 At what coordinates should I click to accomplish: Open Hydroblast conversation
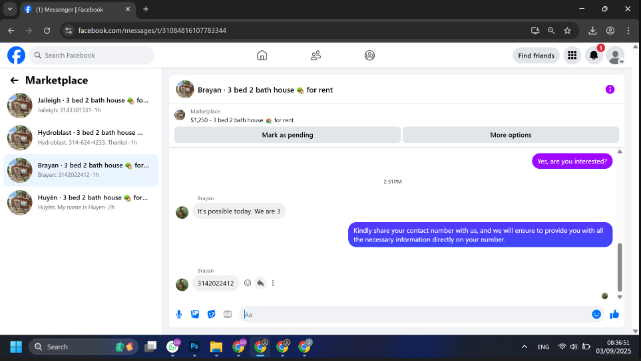(81, 137)
